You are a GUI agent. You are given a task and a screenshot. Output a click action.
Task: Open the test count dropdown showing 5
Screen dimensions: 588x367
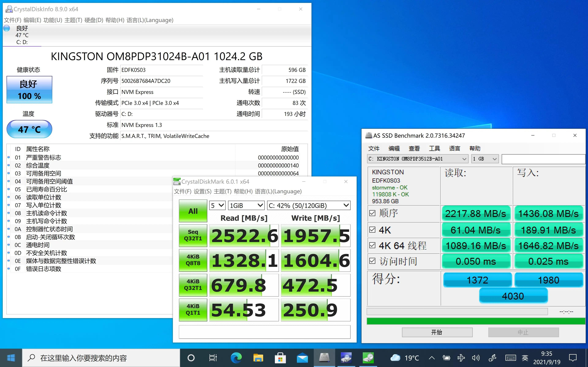(217, 206)
